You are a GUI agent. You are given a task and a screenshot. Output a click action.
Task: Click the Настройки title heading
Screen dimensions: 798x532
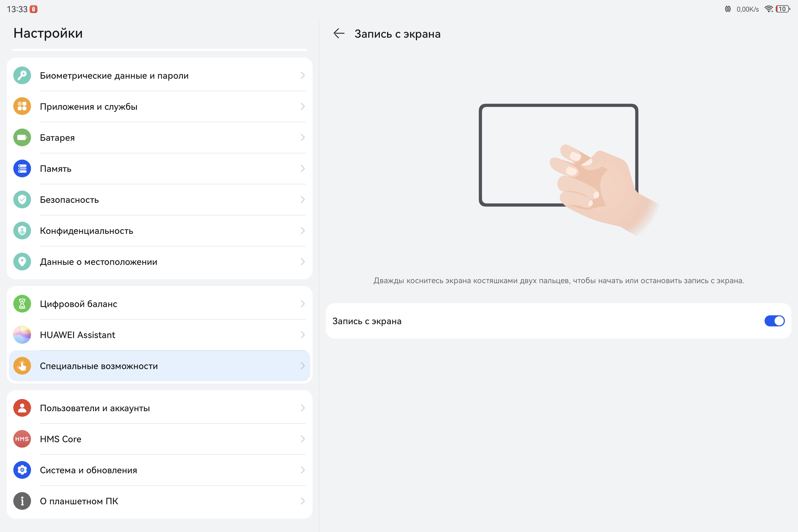click(48, 33)
